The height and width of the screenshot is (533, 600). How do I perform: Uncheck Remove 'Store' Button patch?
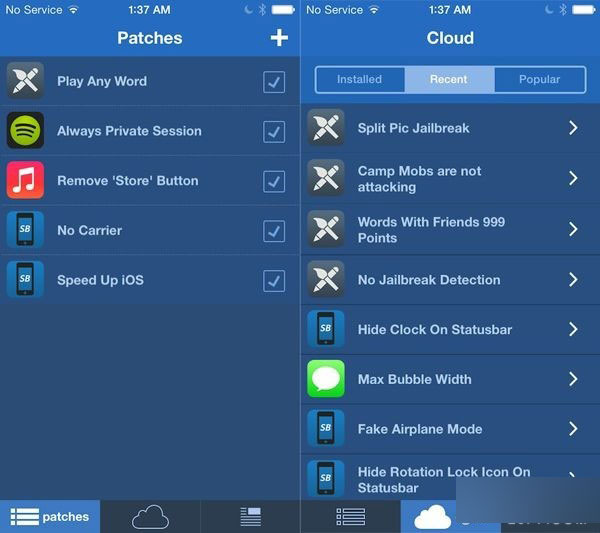274,181
